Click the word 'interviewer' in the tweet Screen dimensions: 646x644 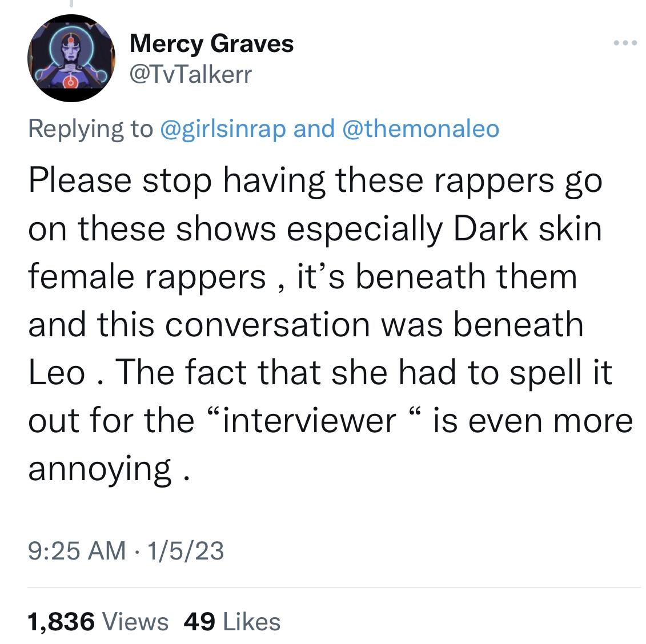point(309,421)
